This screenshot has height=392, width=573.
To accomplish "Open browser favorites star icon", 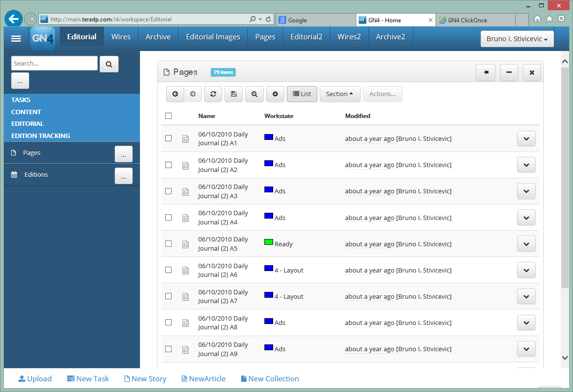I will [x=549, y=18].
